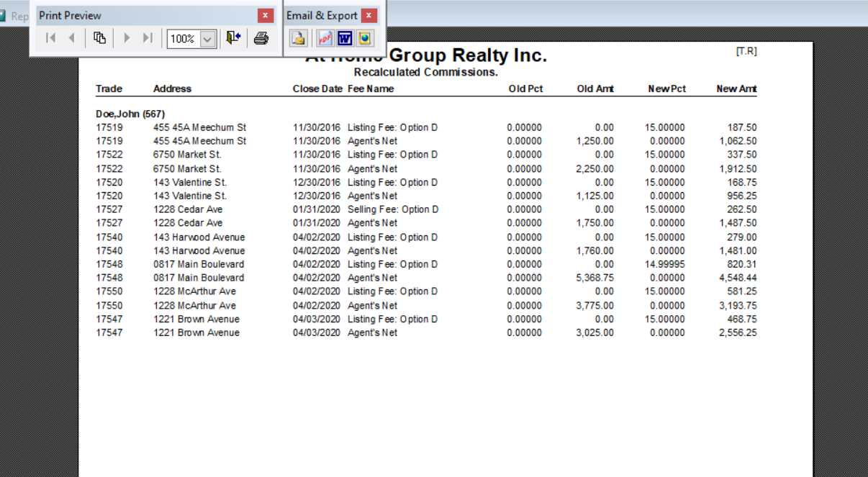The image size is (868, 477).
Task: Open the Print dialog via printer icon
Action: pos(260,38)
